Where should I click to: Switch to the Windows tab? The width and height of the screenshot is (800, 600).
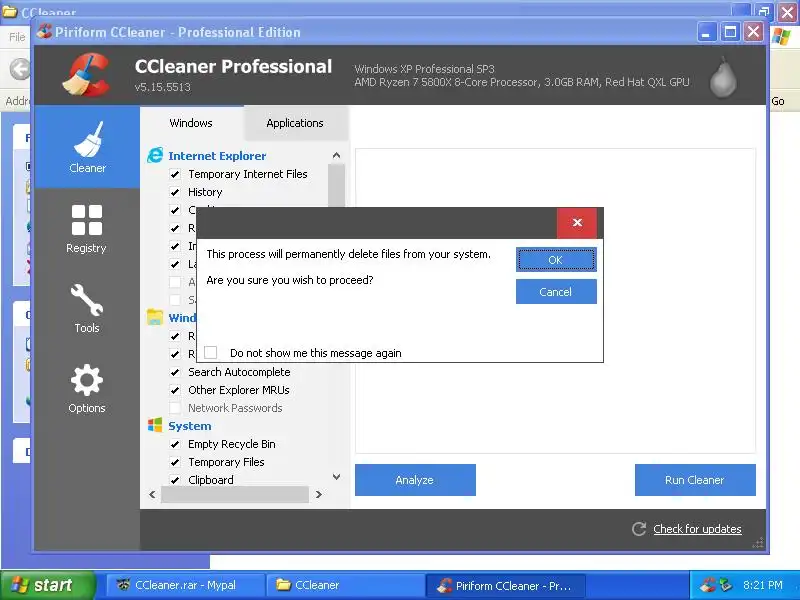tap(191, 123)
